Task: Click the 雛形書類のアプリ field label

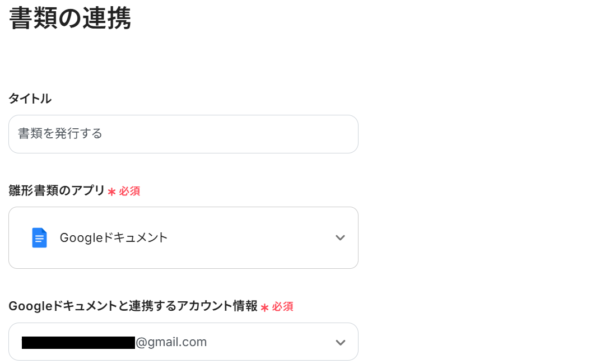Action: coord(57,191)
